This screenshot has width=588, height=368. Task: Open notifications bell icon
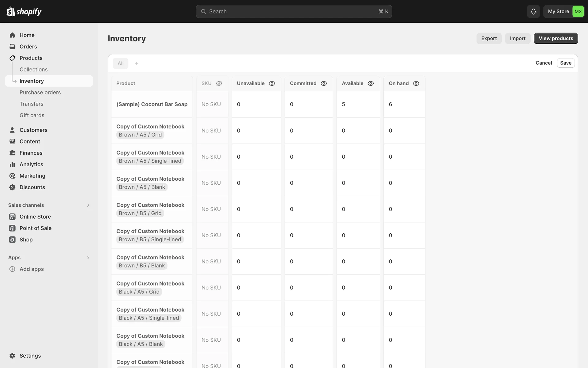[x=533, y=12]
